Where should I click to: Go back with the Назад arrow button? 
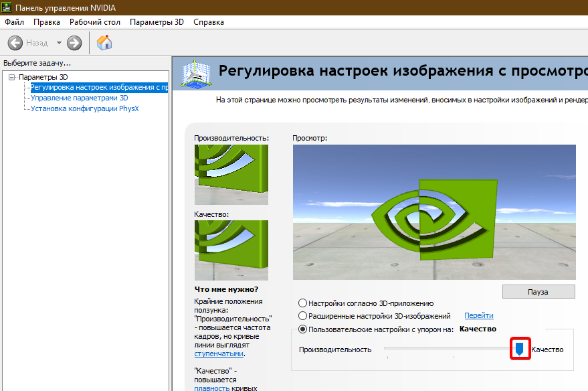(15, 43)
